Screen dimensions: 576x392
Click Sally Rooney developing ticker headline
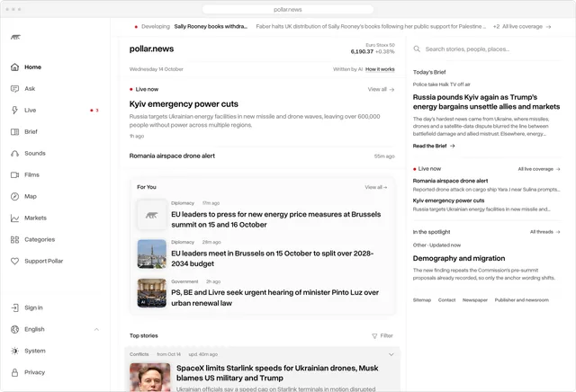tap(211, 26)
